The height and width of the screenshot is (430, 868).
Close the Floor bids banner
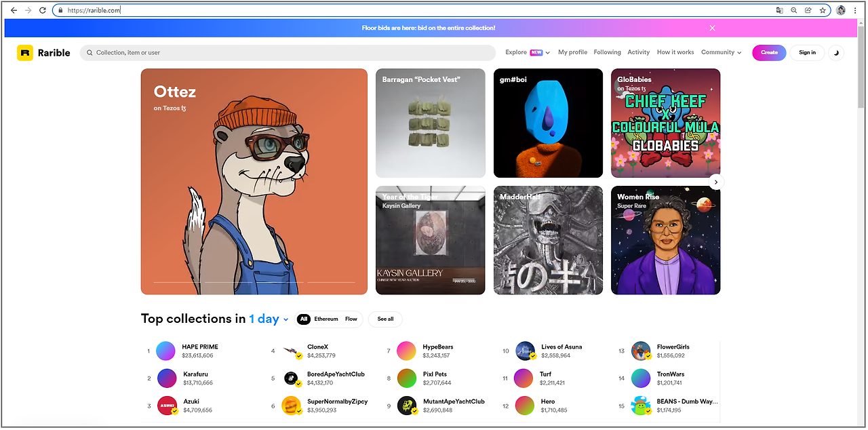tap(712, 28)
